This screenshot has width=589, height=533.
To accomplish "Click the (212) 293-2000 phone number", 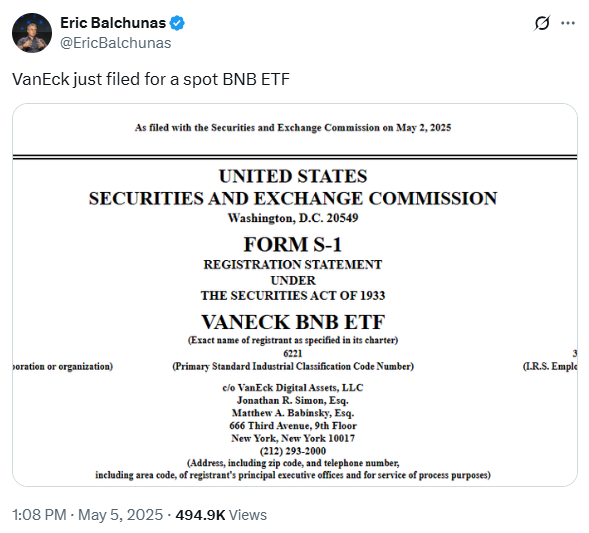I will 293,451.
